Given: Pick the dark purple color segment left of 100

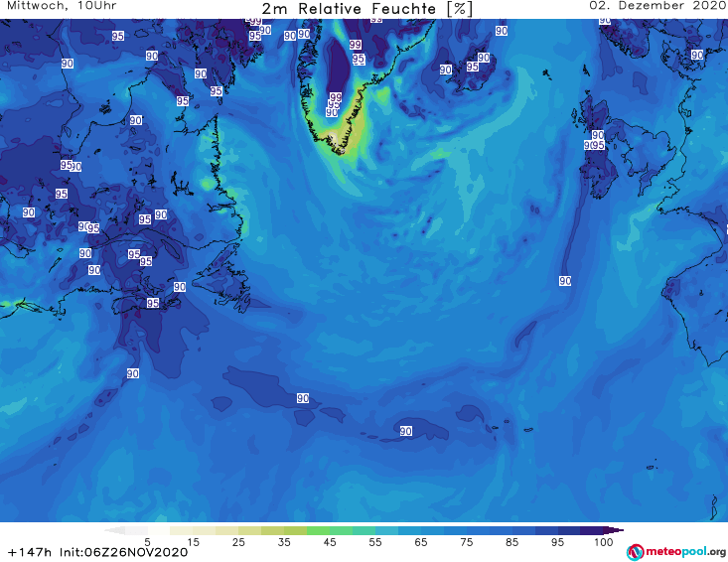Looking at the screenshot, I should click(x=592, y=530).
